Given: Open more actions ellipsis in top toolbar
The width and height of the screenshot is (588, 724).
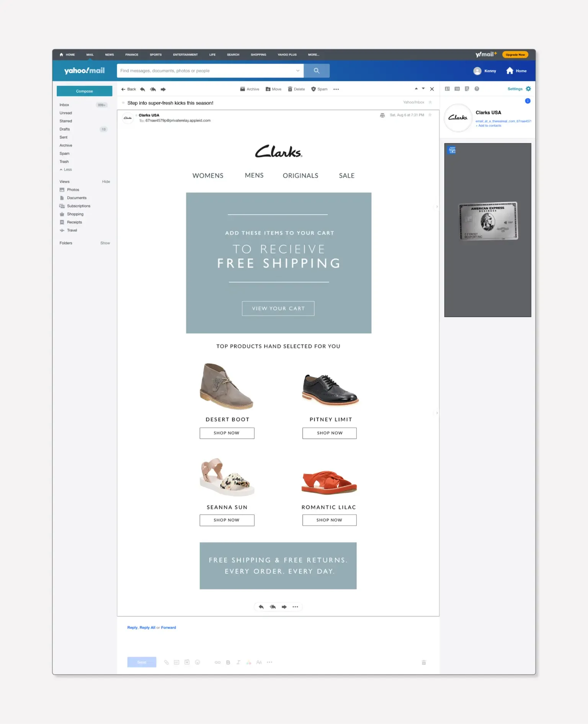Looking at the screenshot, I should click(336, 89).
